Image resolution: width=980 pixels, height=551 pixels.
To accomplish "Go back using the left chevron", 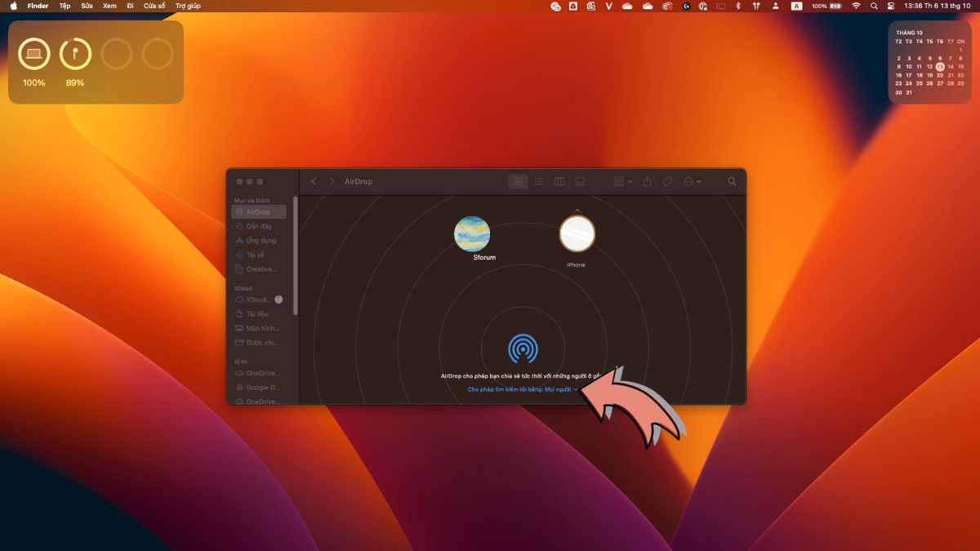I will [x=314, y=181].
